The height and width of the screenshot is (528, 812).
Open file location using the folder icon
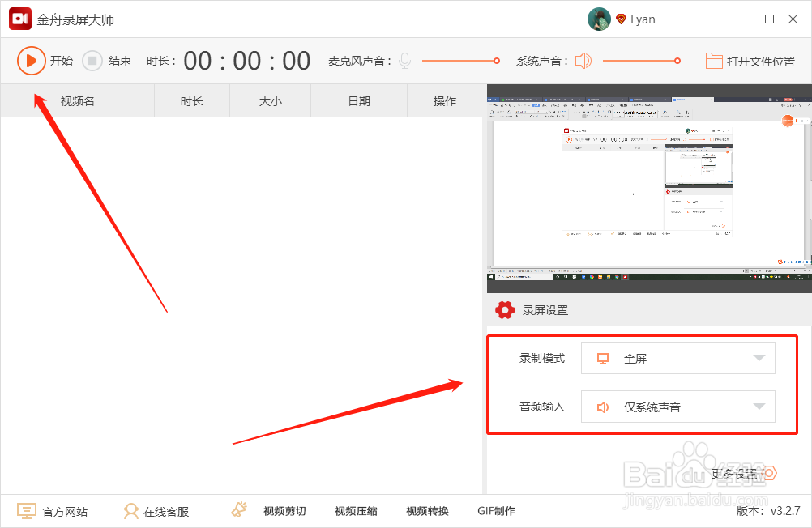pyautogui.click(x=716, y=60)
